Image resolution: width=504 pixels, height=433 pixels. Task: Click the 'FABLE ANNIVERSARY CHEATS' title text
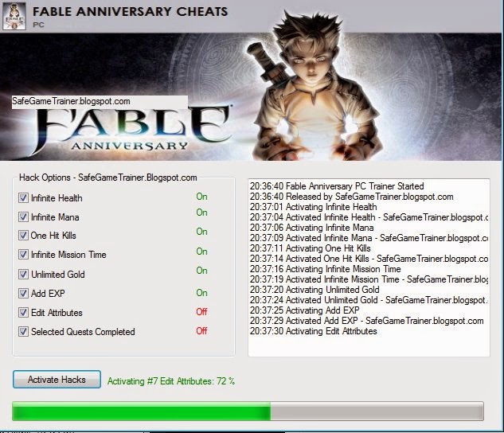pyautogui.click(x=130, y=12)
